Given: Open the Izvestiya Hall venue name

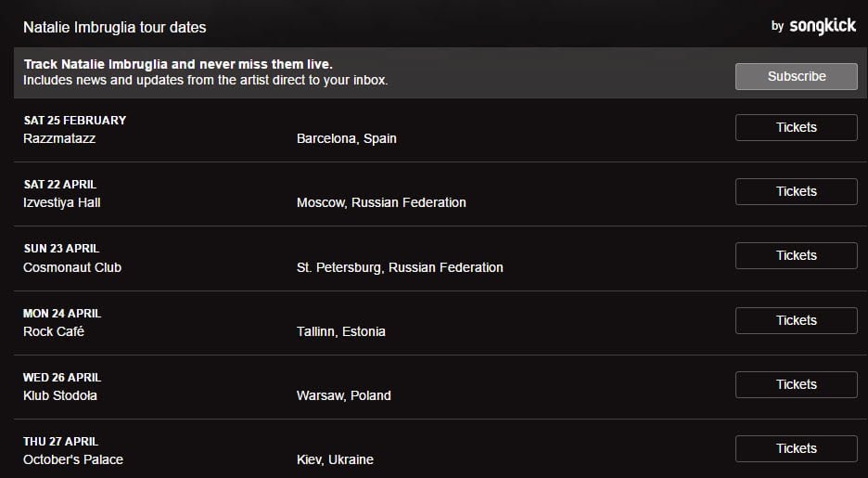Looking at the screenshot, I should (62, 202).
